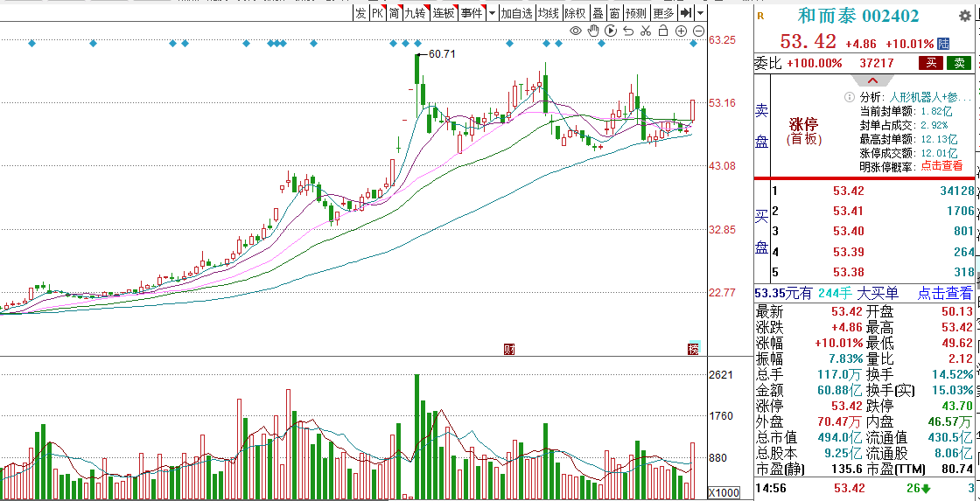Click the 总市值 value 494.0亿
Screen dimensions: 980x501
(841, 438)
